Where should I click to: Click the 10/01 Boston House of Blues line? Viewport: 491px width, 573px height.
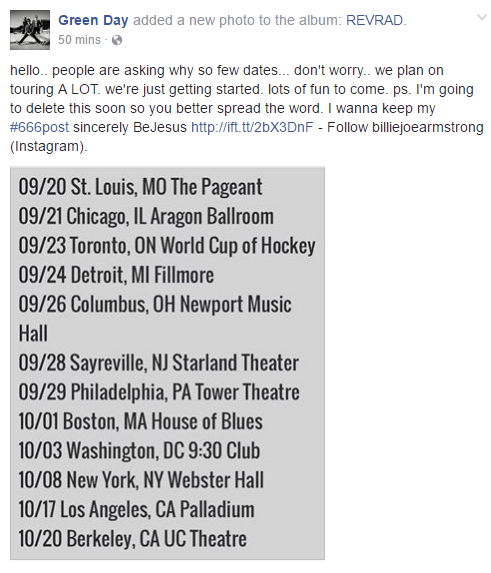click(141, 421)
